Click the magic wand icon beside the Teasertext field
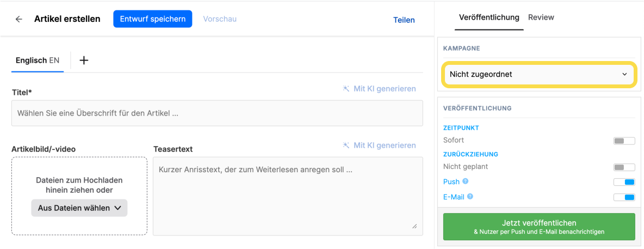This screenshot has width=644, height=249. click(346, 145)
